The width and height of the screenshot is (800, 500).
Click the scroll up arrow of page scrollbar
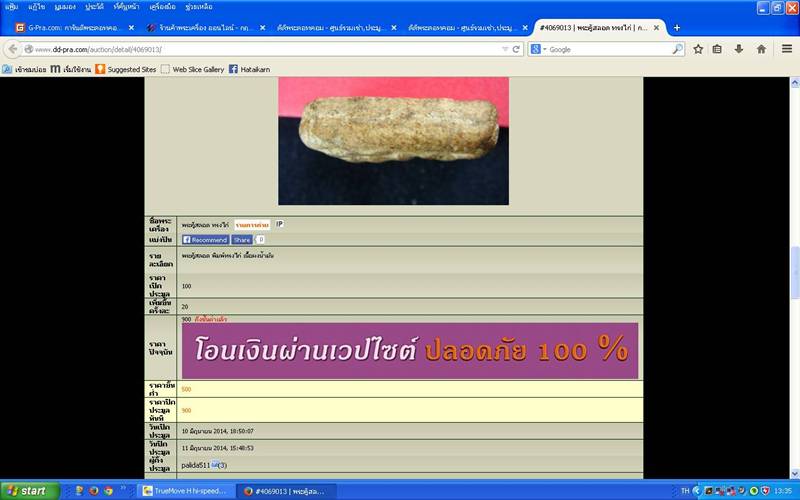tap(794, 83)
